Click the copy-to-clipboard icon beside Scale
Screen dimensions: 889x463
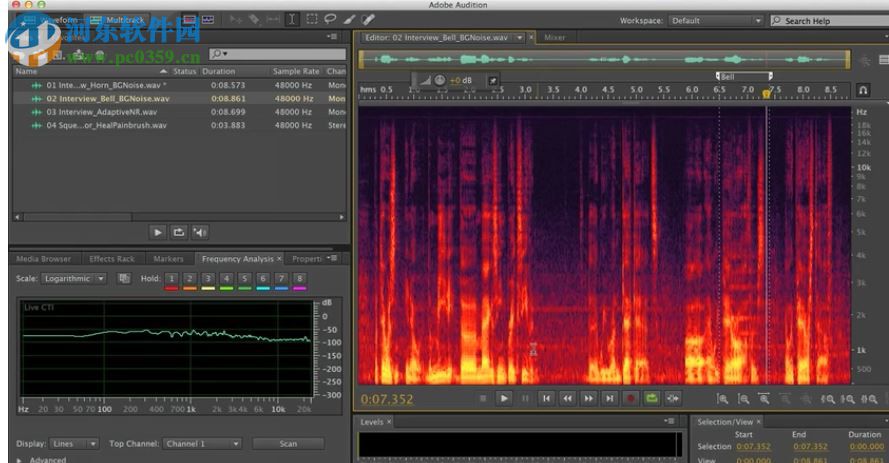point(124,279)
